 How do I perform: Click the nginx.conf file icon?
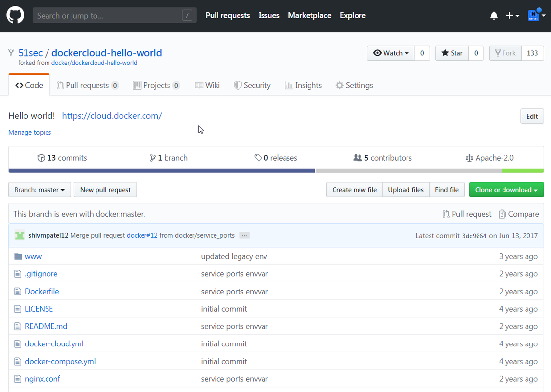[x=18, y=379]
